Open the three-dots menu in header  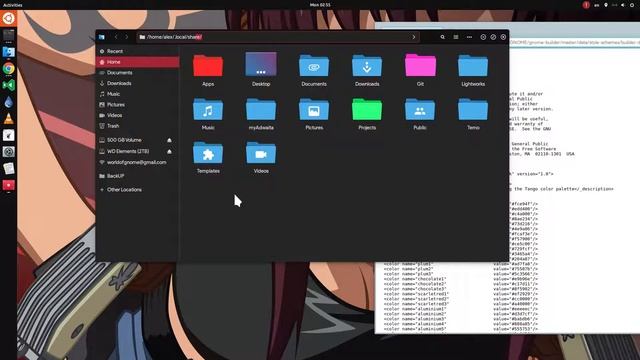pyautogui.click(x=469, y=37)
